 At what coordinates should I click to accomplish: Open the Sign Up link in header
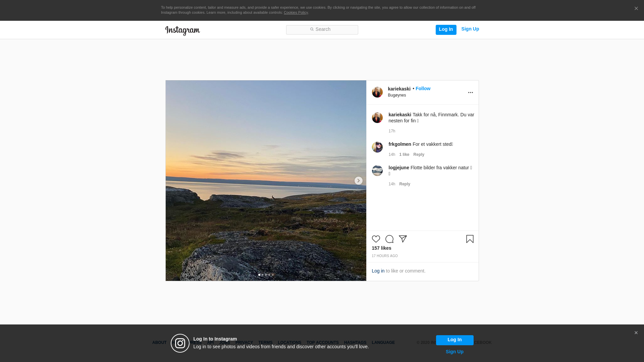(x=470, y=29)
